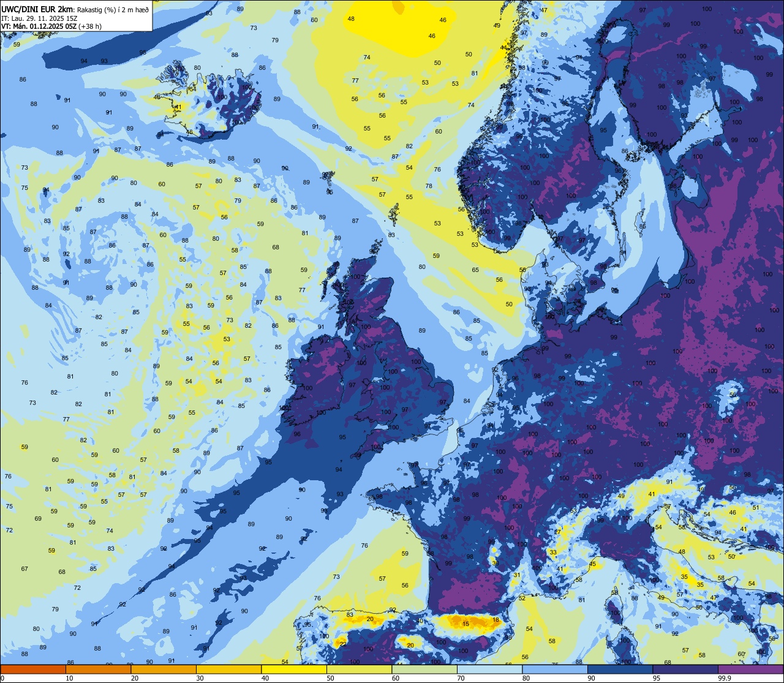Image resolution: width=784 pixels, height=683 pixels.
Task: Click the '65' value off southern Norway
Action: pyautogui.click(x=475, y=270)
